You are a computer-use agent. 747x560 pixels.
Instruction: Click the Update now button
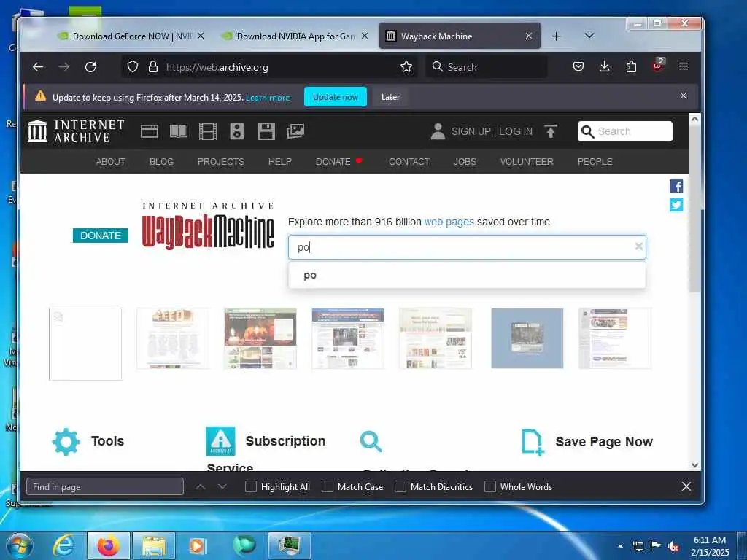(x=336, y=97)
